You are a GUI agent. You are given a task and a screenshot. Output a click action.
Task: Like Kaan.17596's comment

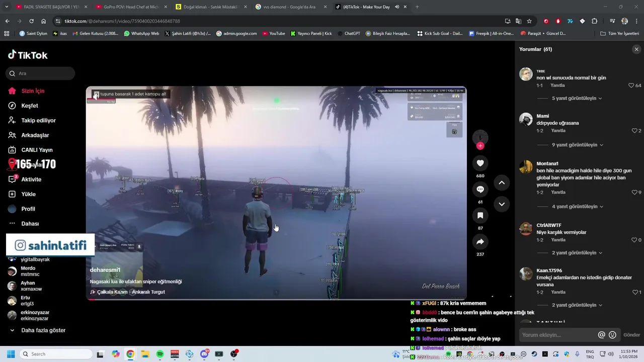634,292
